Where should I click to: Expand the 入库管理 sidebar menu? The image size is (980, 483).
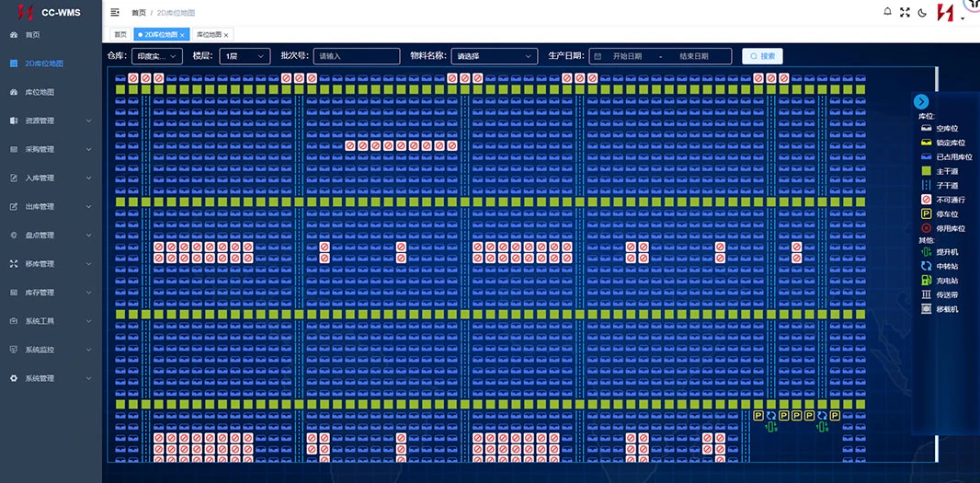51,178
